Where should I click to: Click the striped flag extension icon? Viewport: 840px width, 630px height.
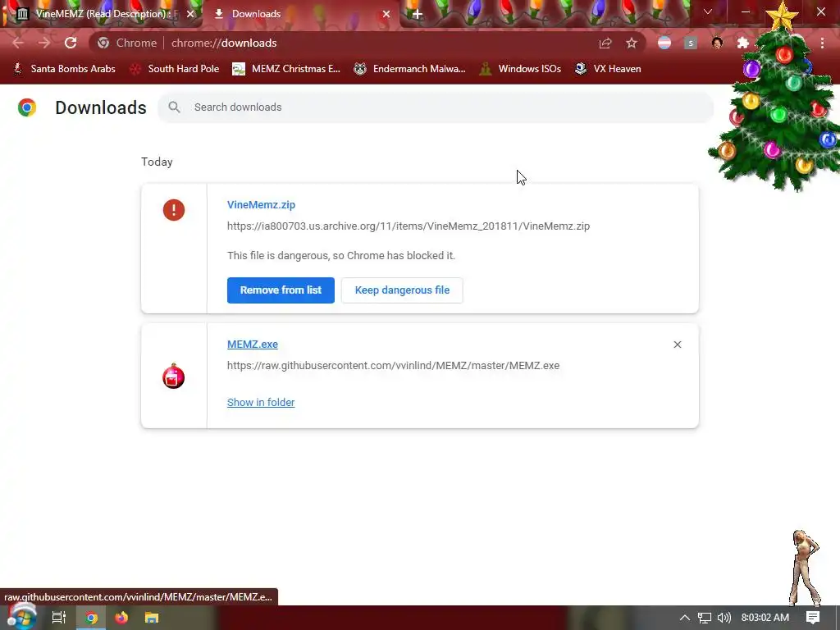(664, 43)
